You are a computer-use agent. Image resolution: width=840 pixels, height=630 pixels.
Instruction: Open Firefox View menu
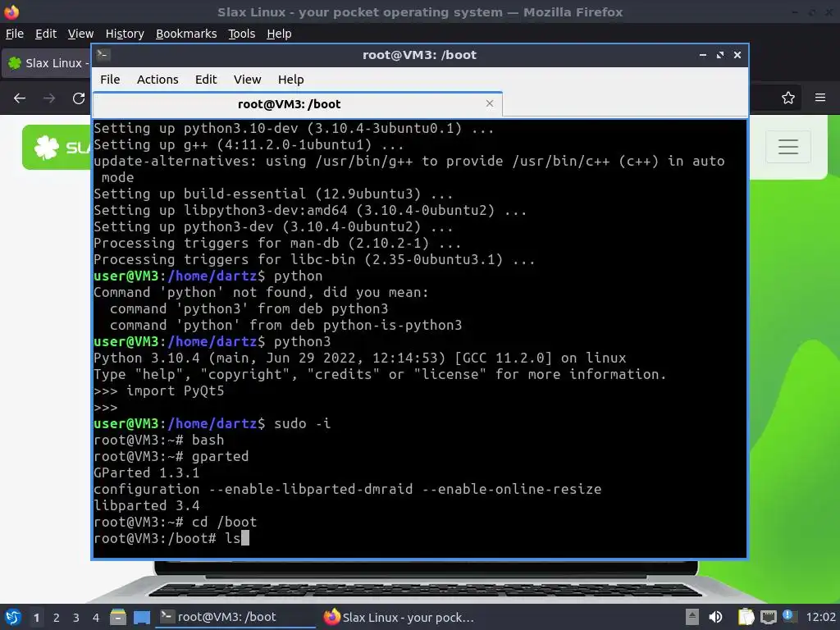pyautogui.click(x=80, y=34)
